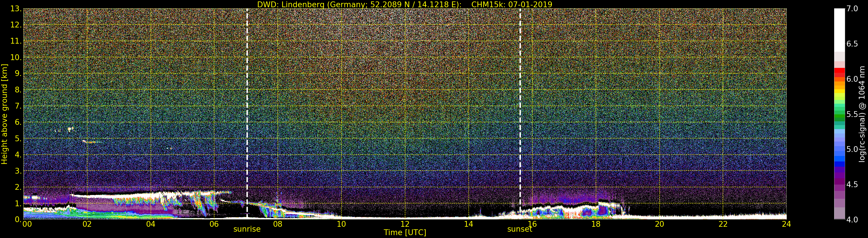Click the 'sunrise' label below the axis
868x238 pixels.
coord(247,229)
